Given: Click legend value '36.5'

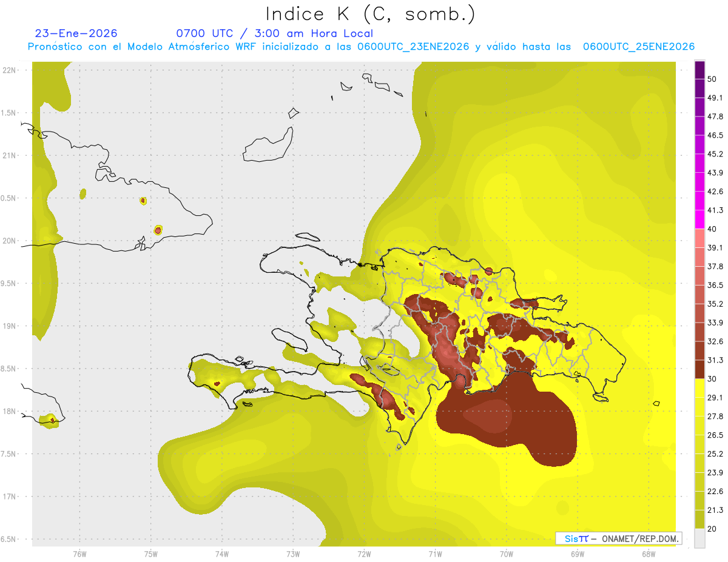Looking at the screenshot, I should coord(715,285).
